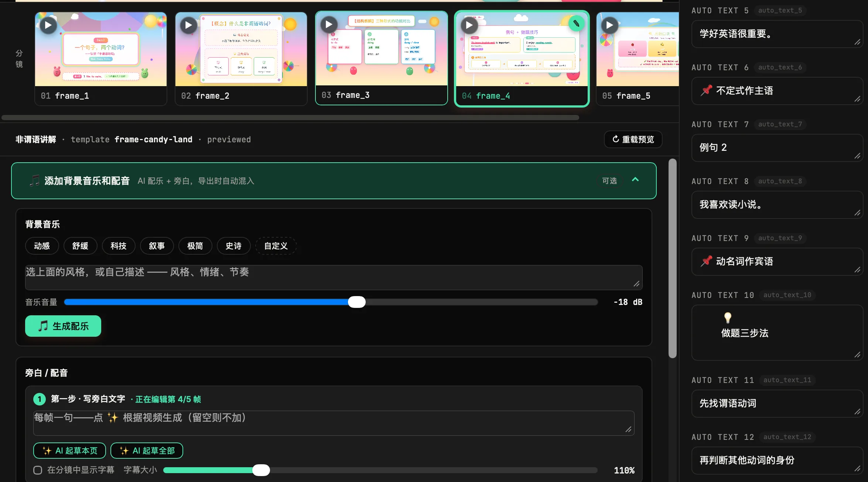This screenshot has height=482, width=868.
Task: Play the frame_2 preview
Action: click(188, 25)
